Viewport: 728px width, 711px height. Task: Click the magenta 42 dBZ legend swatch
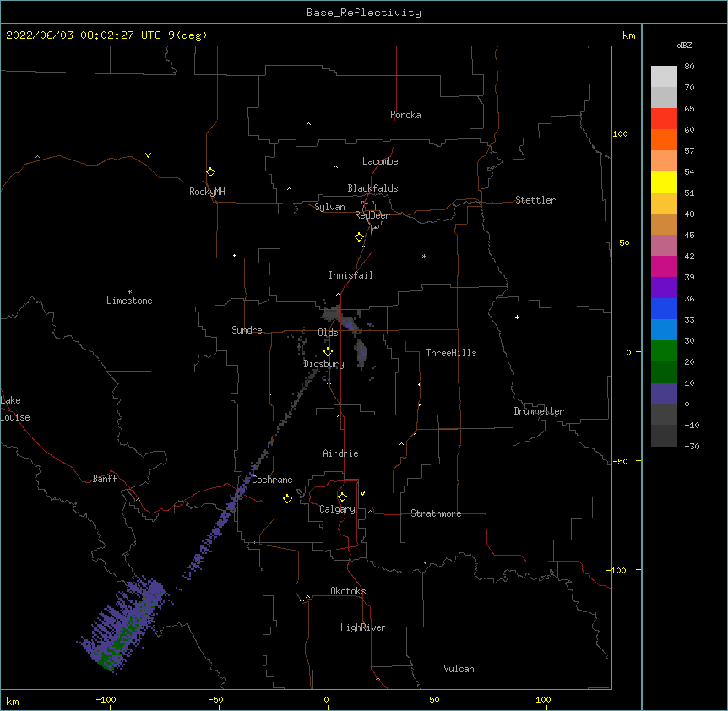pyautogui.click(x=664, y=266)
